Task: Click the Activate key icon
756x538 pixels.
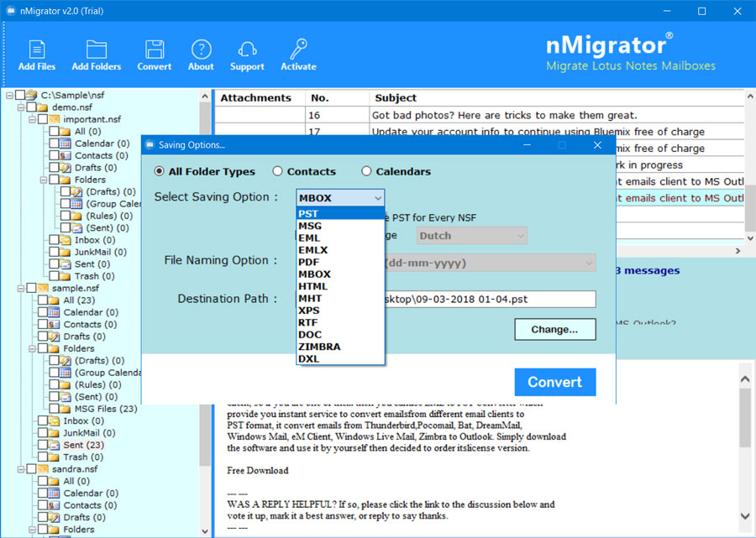Action: click(x=298, y=50)
